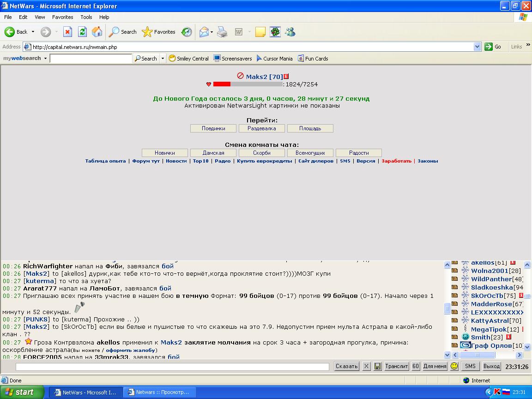Click the Stop loading icon
Screen dimensions: 532x399
(x=67, y=32)
